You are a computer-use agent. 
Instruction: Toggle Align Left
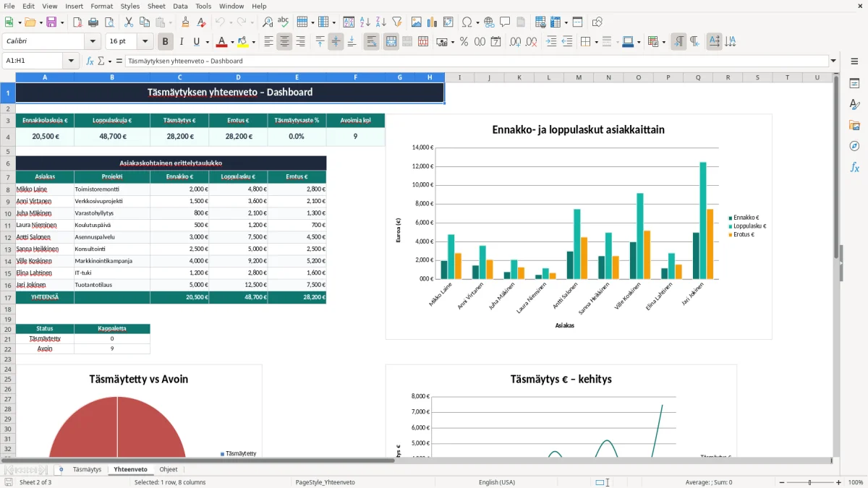pyautogui.click(x=268, y=42)
